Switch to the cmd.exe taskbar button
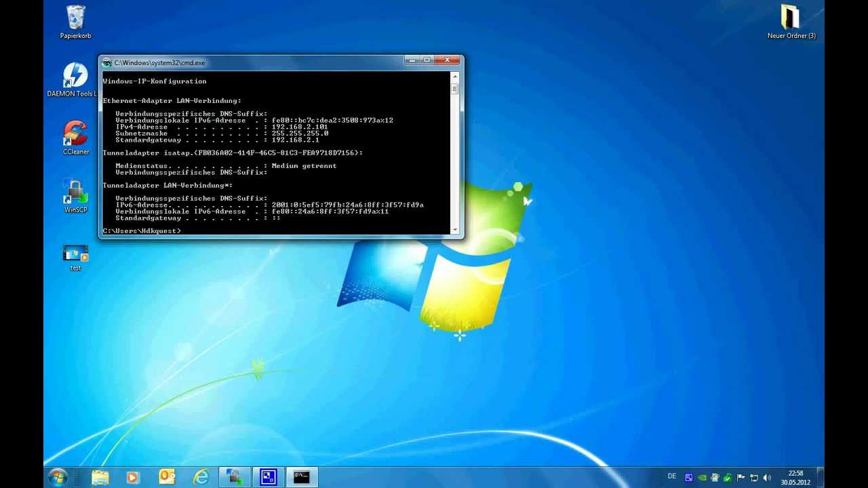Screen dimensions: 868x488 click(x=302, y=477)
